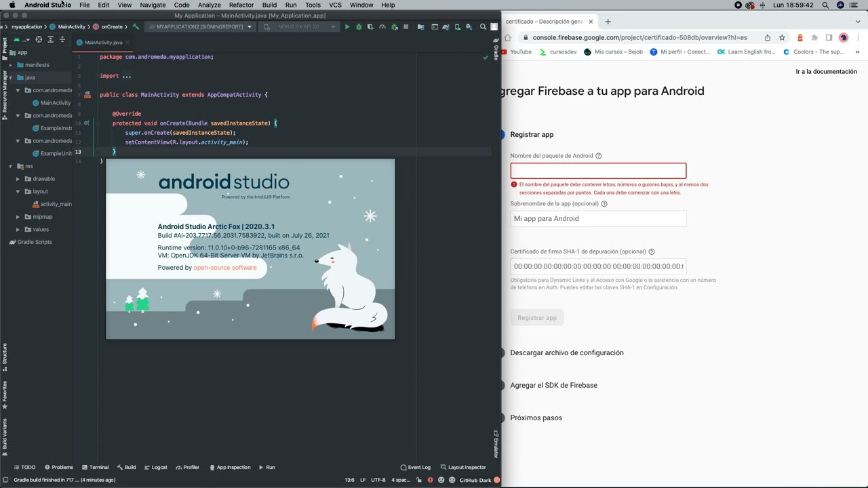Open the Layout Inspector panel

coord(463,467)
